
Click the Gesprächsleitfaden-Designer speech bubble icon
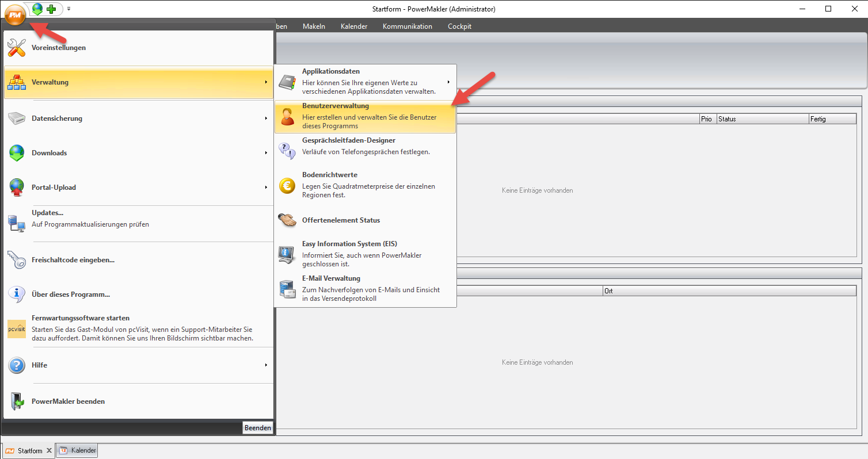(287, 151)
